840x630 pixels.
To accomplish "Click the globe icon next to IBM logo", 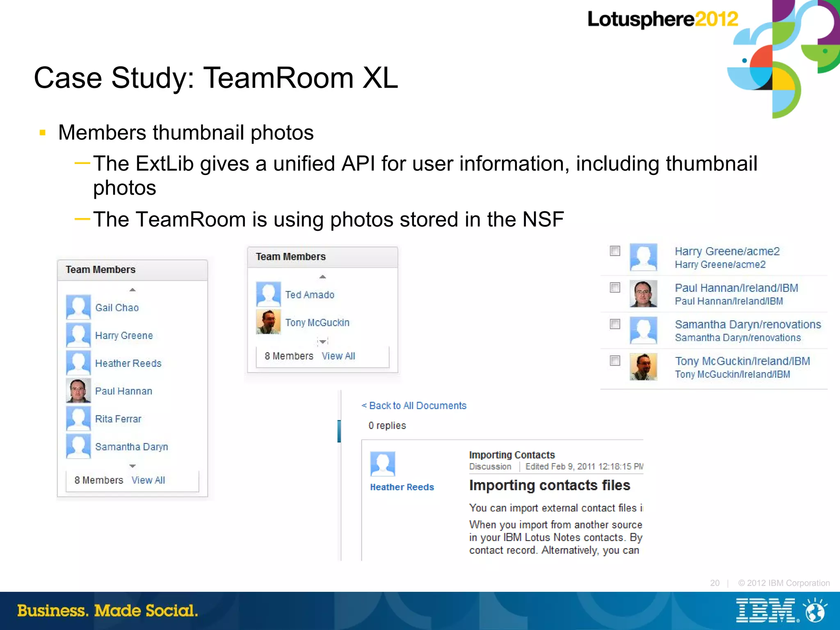I will (x=815, y=610).
